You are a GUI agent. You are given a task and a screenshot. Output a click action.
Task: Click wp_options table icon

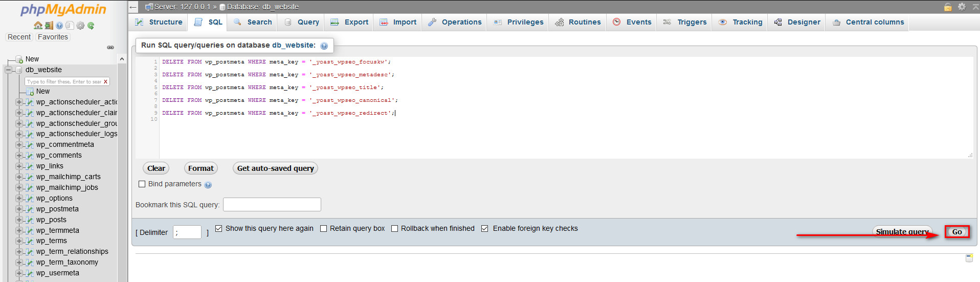coord(30,199)
